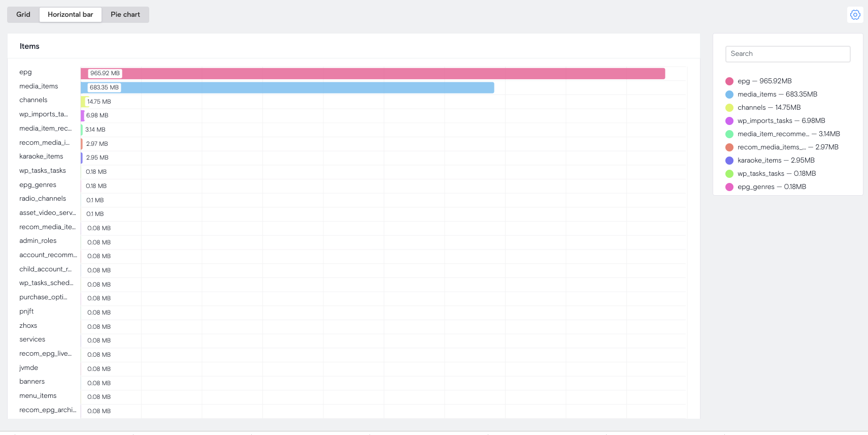
Task: Click the admin_roles row label
Action: point(38,241)
